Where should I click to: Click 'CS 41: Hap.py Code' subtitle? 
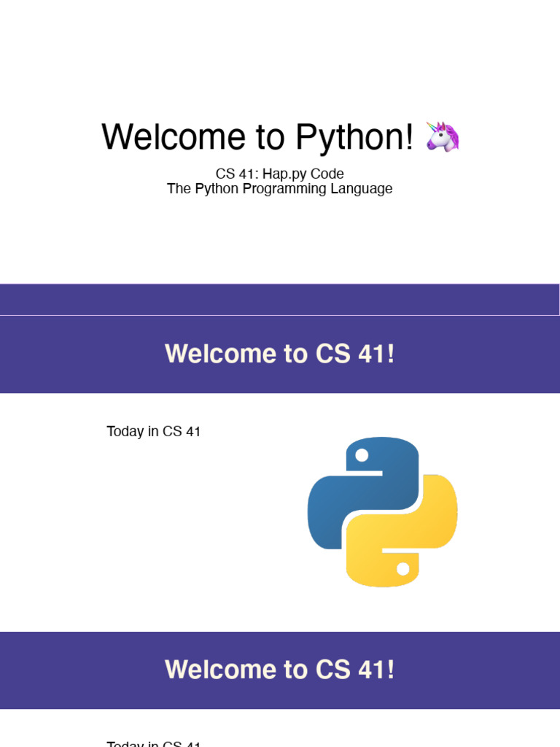point(279,174)
